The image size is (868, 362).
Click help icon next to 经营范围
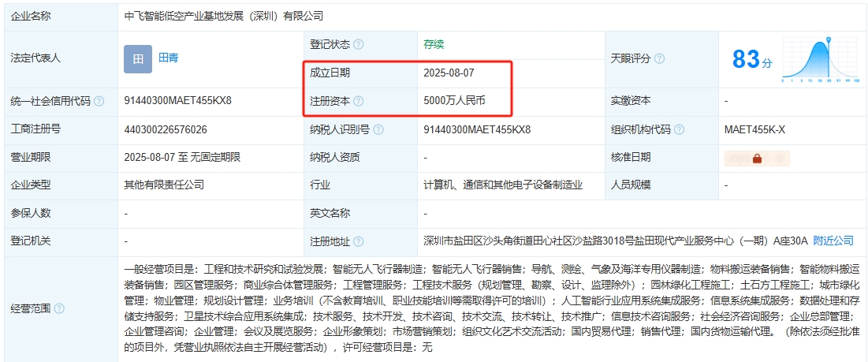59,309
